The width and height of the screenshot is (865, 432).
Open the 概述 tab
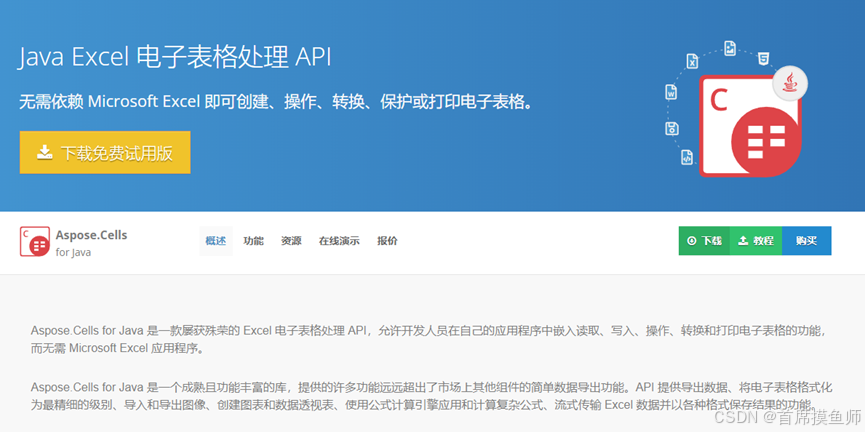[216, 241]
